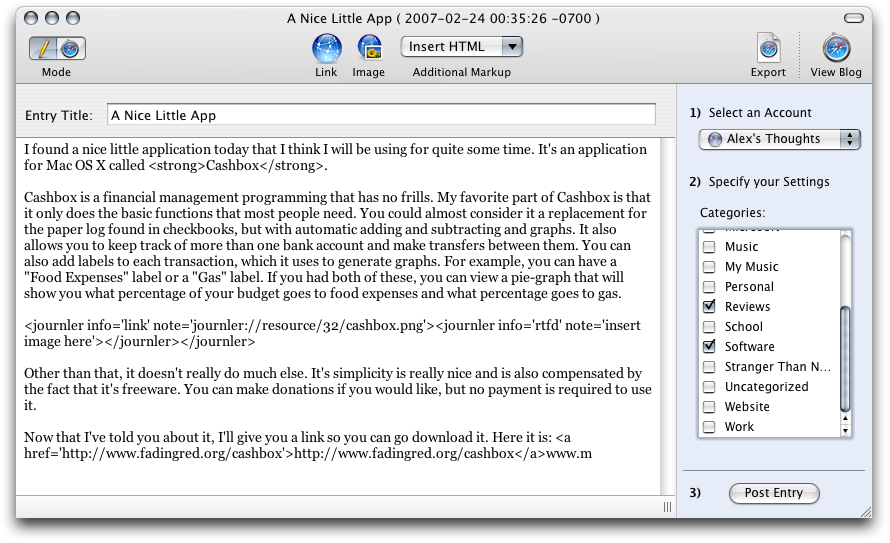
Task: Uncheck the Reviews category
Action: click(x=709, y=307)
